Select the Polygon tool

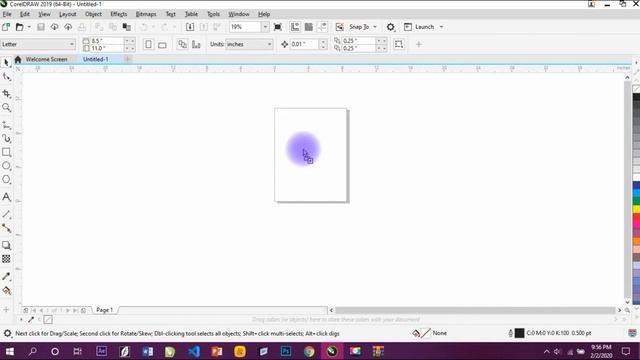click(x=6, y=180)
